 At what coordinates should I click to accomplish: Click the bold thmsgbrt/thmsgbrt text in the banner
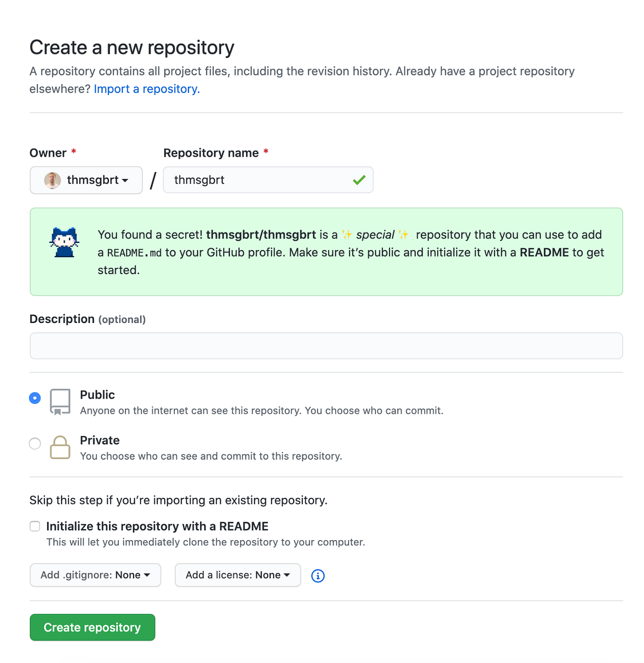click(x=261, y=234)
